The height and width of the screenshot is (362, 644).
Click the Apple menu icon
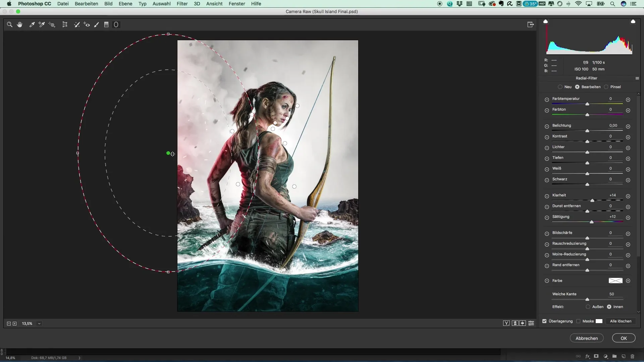(x=9, y=4)
